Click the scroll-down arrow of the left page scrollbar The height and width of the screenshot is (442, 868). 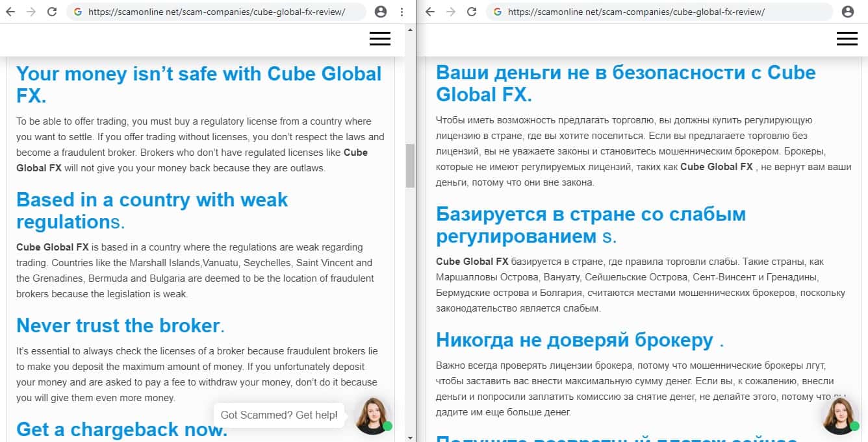coord(410,437)
